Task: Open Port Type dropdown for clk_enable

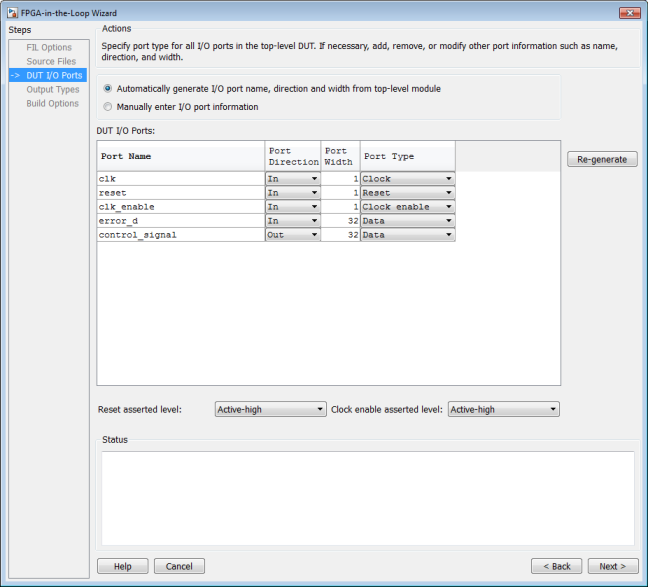Action: [407, 207]
